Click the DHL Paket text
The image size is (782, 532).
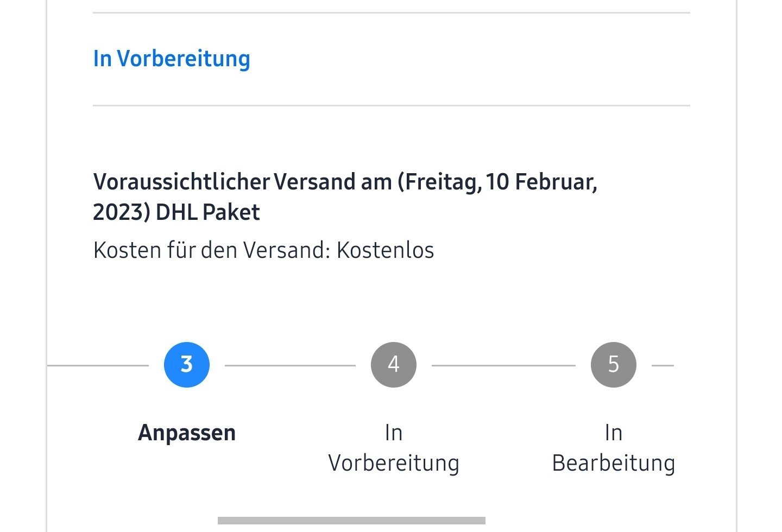pos(207,212)
